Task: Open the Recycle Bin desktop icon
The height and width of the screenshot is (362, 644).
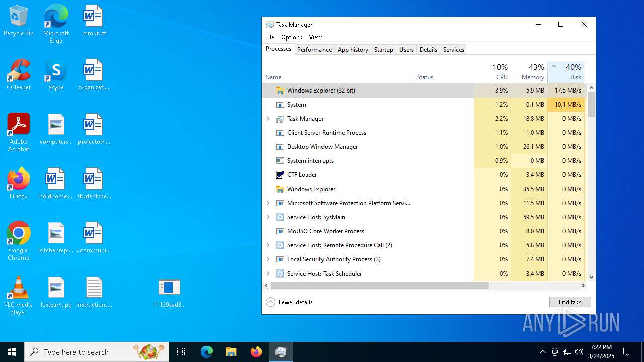Action: click(19, 21)
